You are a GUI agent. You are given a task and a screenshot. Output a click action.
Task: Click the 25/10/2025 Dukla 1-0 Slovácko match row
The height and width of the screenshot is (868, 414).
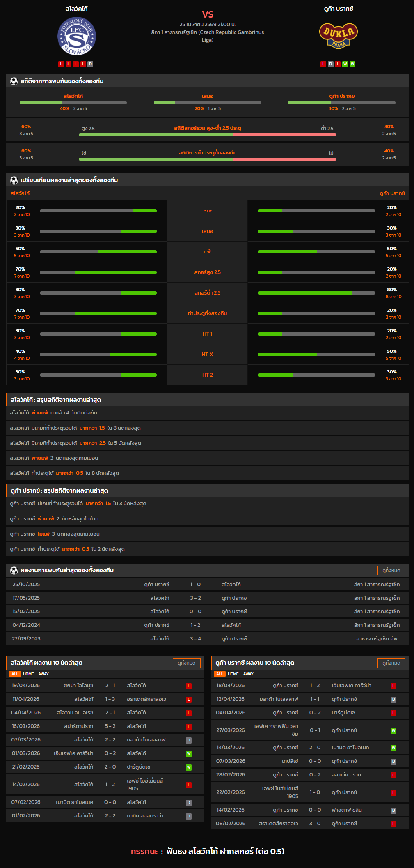pos(207,585)
